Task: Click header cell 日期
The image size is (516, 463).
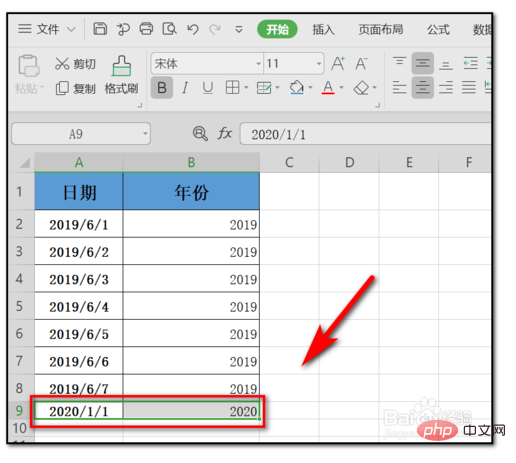Action: coord(79,192)
